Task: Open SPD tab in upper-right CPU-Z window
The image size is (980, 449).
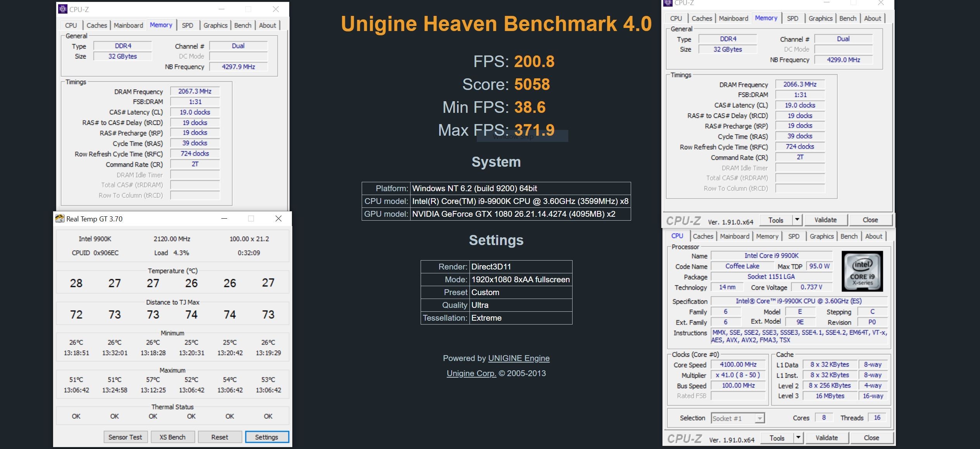Action: (793, 18)
